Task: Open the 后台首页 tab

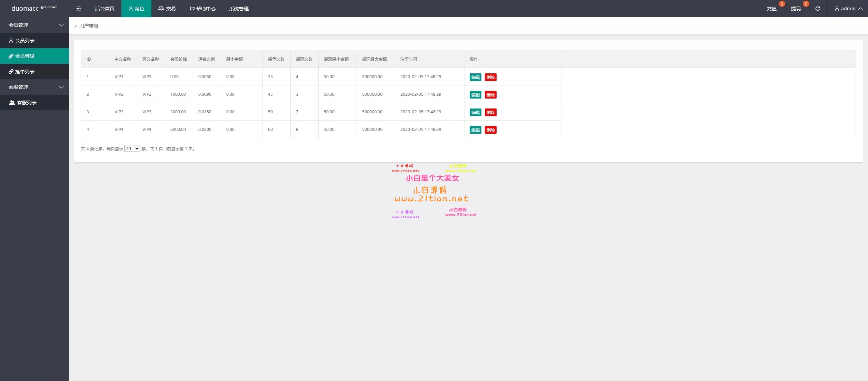Action: [105, 9]
